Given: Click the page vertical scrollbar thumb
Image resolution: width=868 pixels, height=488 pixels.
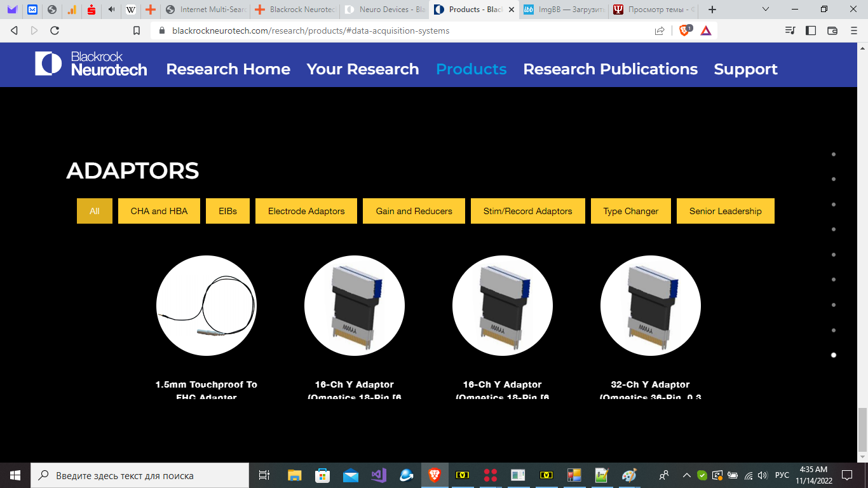Looking at the screenshot, I should (x=862, y=430).
